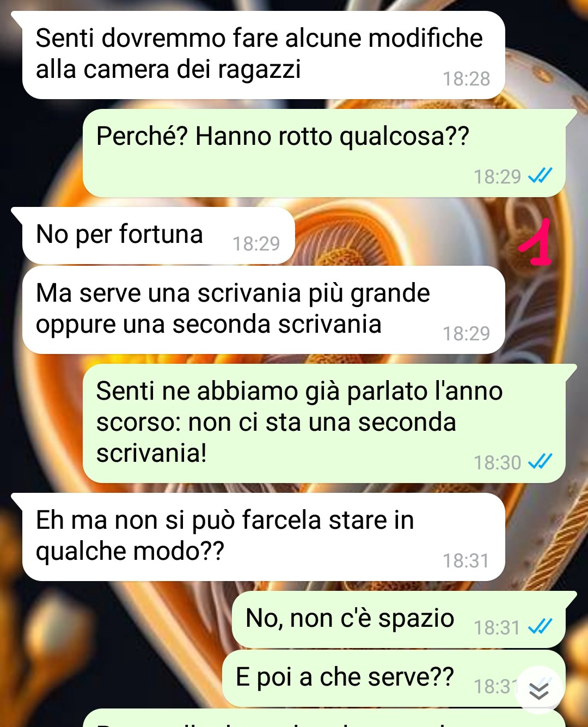Screen dimensions: 588x727
Task: Select the 'Eh ma non si può farcela' message
Action: [x=264, y=537]
